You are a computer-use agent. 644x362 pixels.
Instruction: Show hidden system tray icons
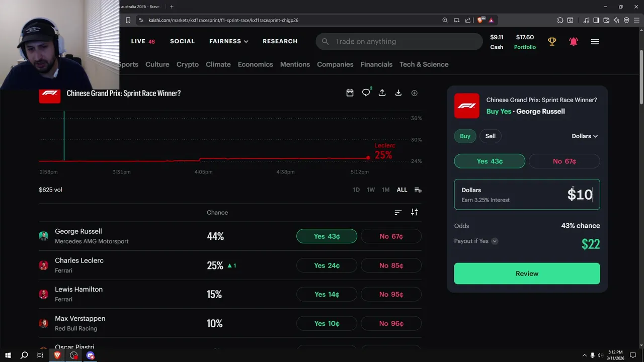(585, 355)
